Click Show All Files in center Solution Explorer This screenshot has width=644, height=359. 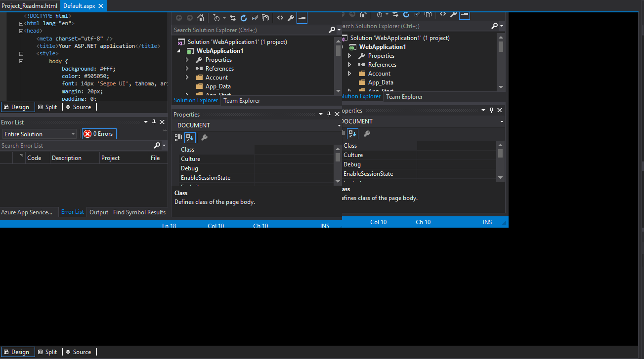tap(266, 18)
